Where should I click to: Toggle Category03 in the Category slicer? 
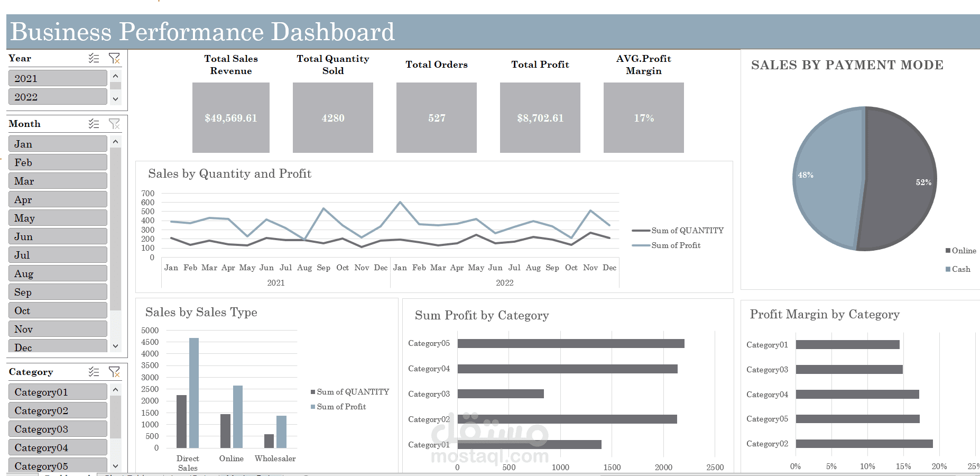[57, 428]
